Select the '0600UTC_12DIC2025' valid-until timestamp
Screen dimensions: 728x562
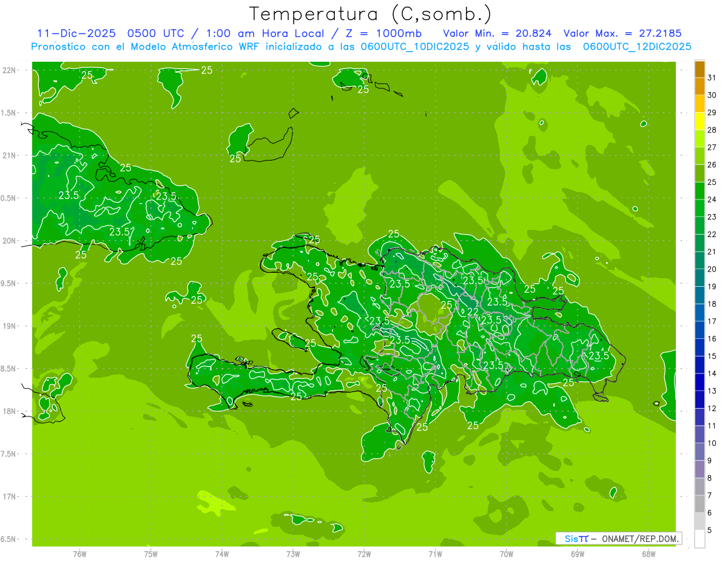coord(637,47)
